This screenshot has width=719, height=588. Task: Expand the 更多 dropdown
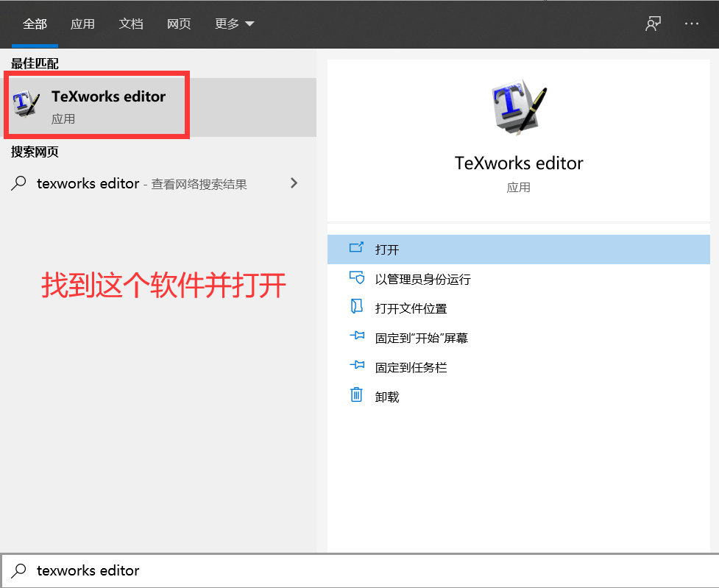234,24
